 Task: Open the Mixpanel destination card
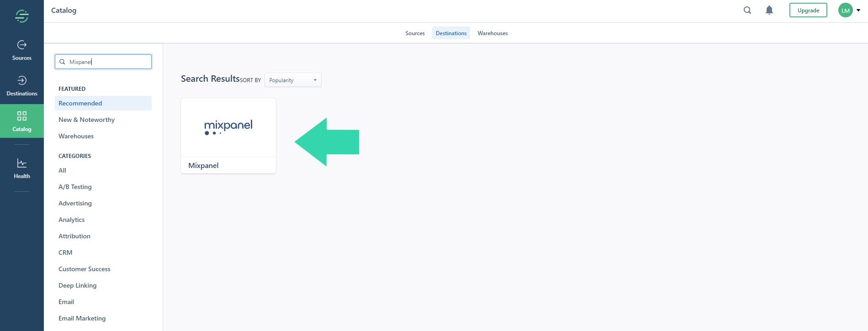click(x=228, y=136)
